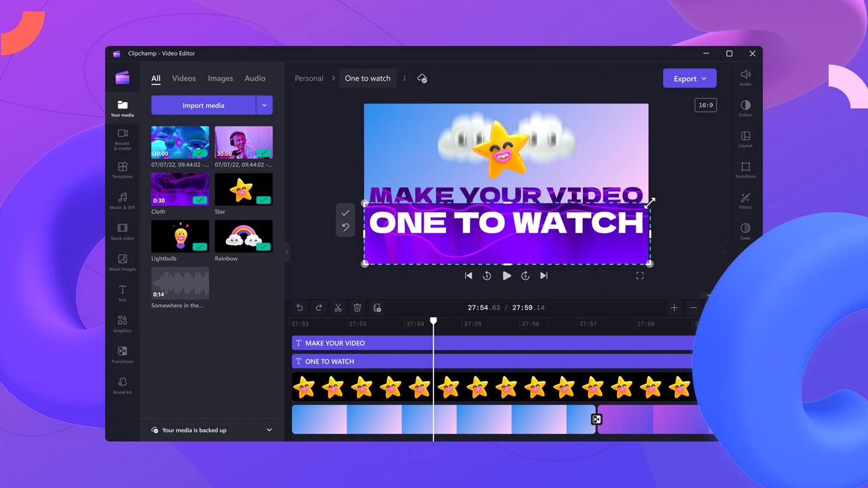
Task: Open the Record & create panel
Action: pyautogui.click(x=122, y=139)
